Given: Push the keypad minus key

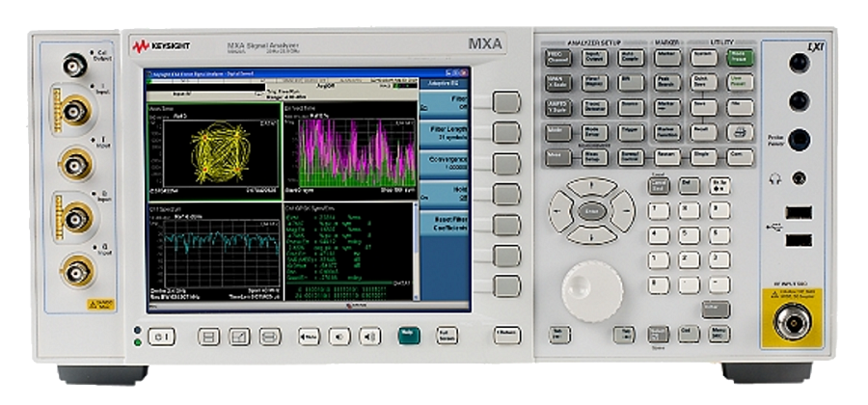Looking at the screenshot, I should (719, 284).
